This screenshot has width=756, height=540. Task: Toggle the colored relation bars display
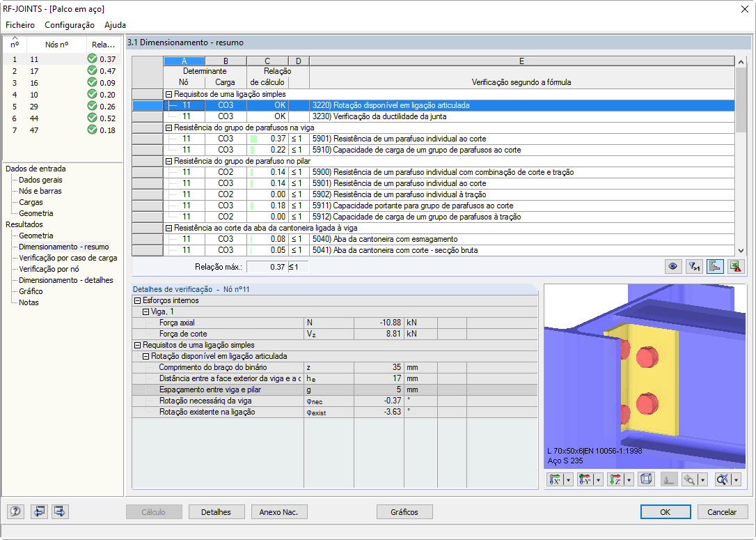click(x=715, y=266)
